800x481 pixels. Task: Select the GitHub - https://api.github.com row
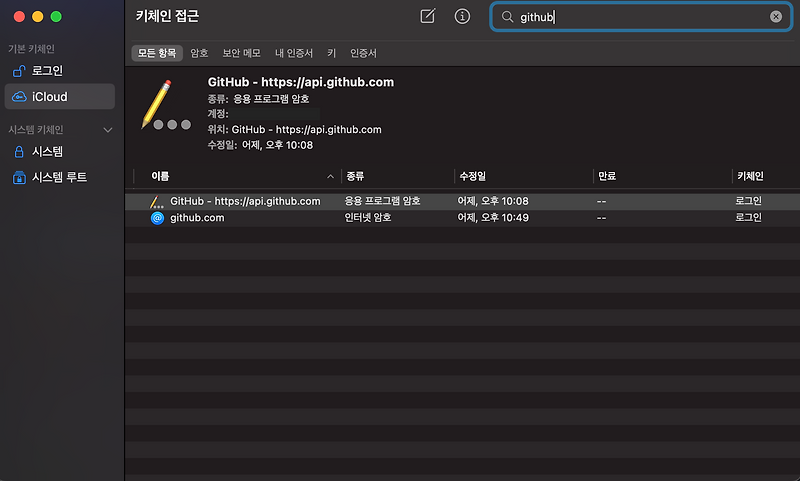pyautogui.click(x=462, y=201)
